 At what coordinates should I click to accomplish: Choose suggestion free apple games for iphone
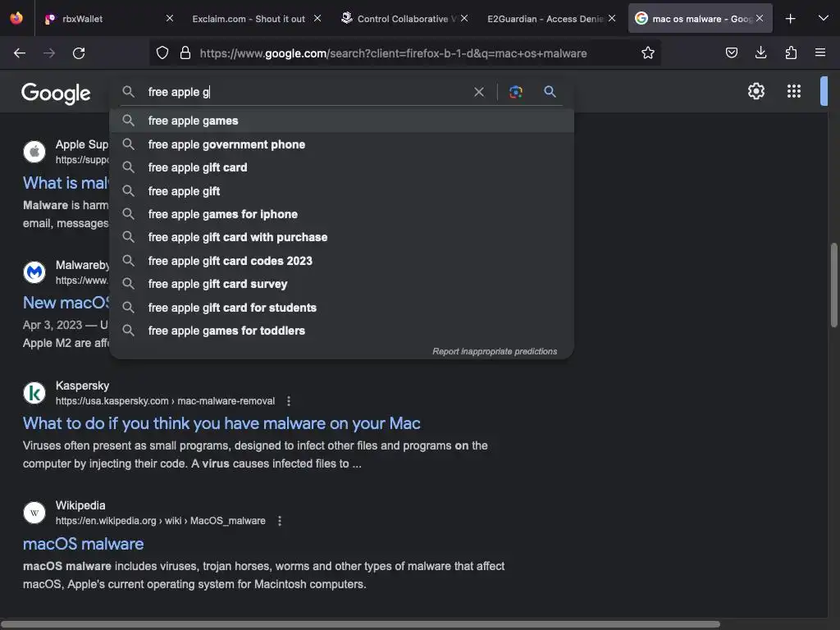(x=341, y=214)
